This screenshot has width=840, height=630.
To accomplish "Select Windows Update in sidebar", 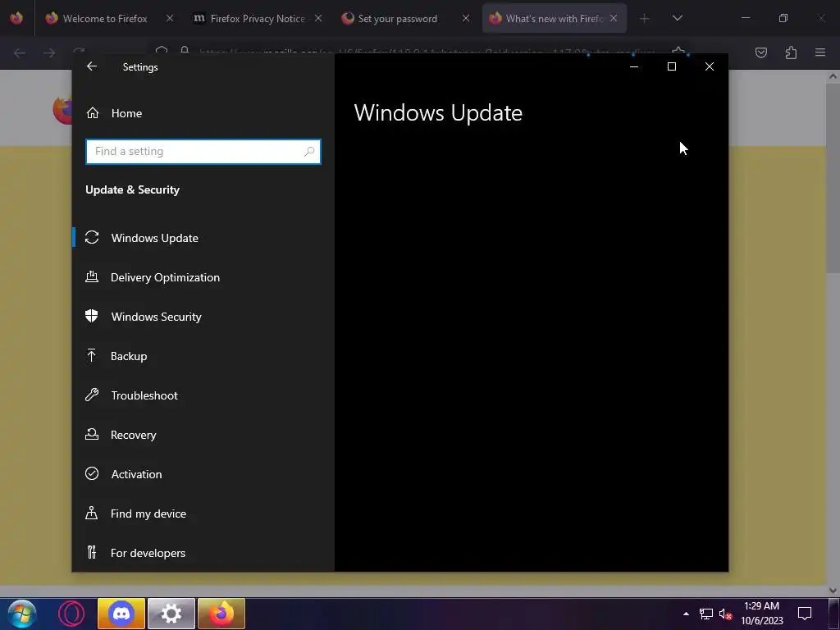I will [203, 238].
